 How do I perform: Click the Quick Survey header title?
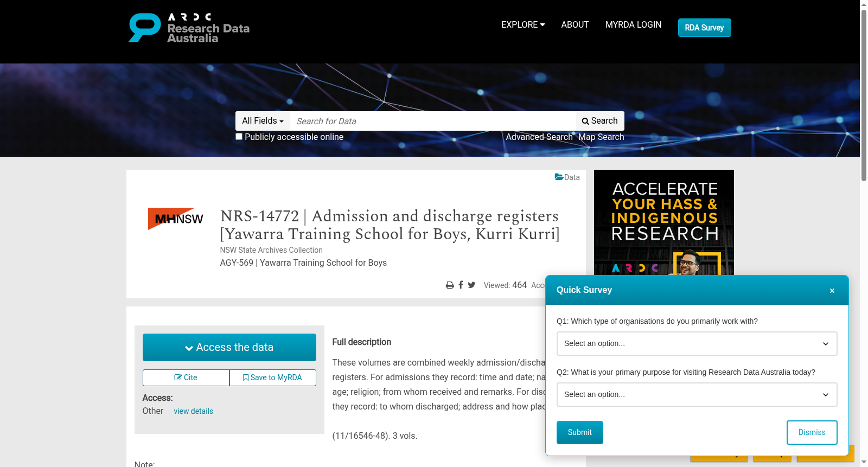point(584,290)
